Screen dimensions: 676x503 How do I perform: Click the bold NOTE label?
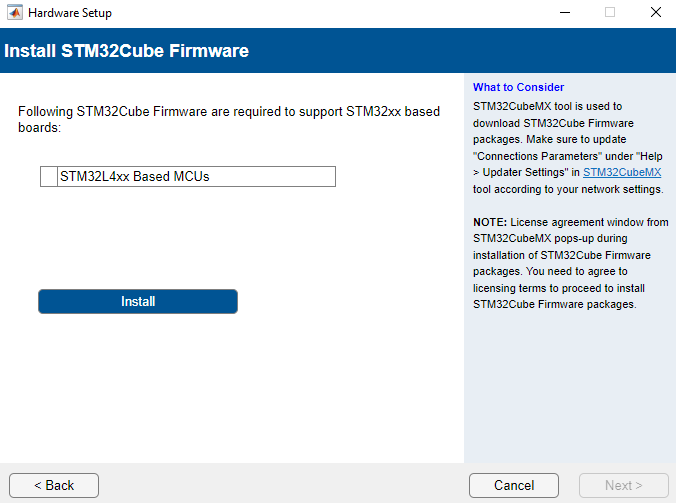[490, 222]
